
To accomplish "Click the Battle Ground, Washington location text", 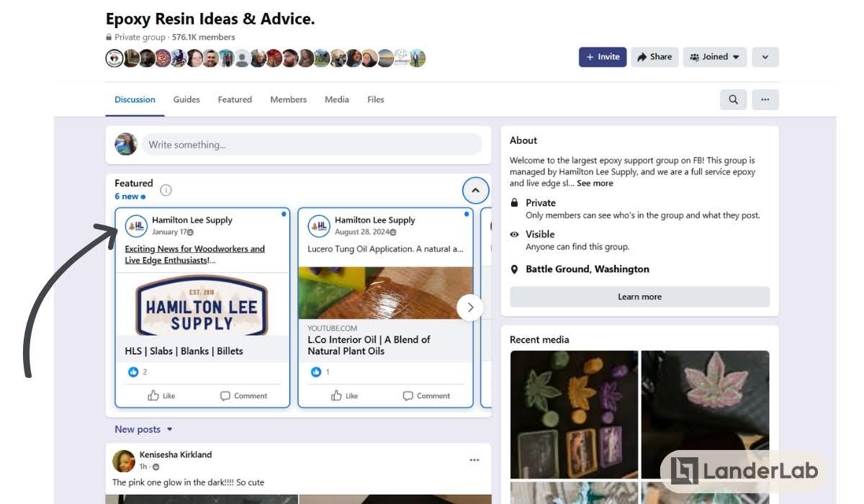I will pos(588,269).
